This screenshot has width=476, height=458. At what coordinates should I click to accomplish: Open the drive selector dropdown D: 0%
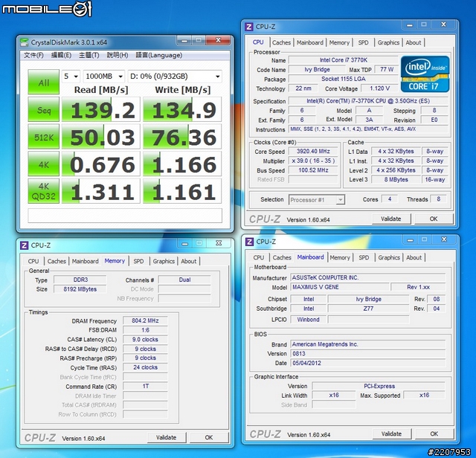[x=175, y=76]
